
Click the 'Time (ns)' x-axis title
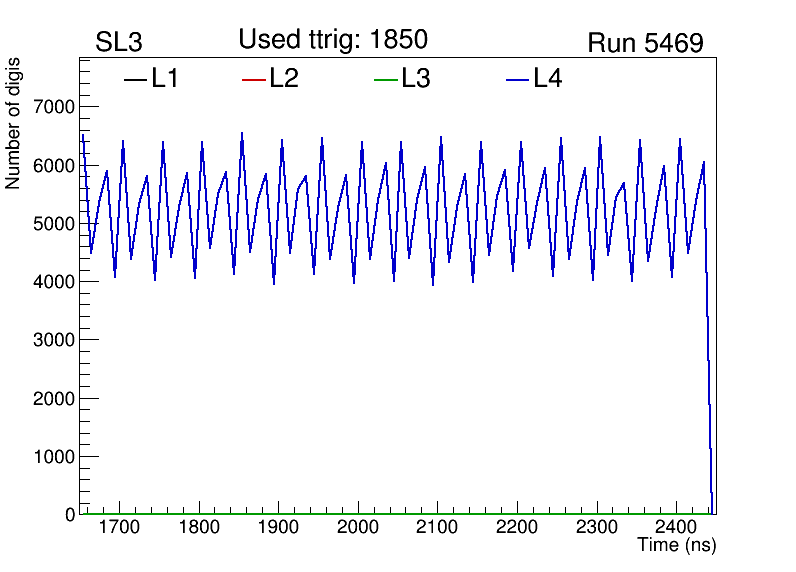pyautogui.click(x=677, y=546)
